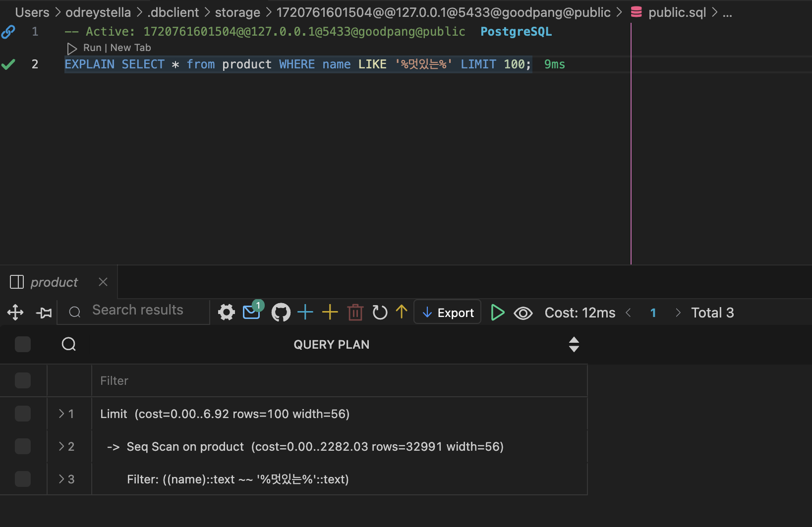Toggle checkbox in the Filter row

pyautogui.click(x=23, y=380)
